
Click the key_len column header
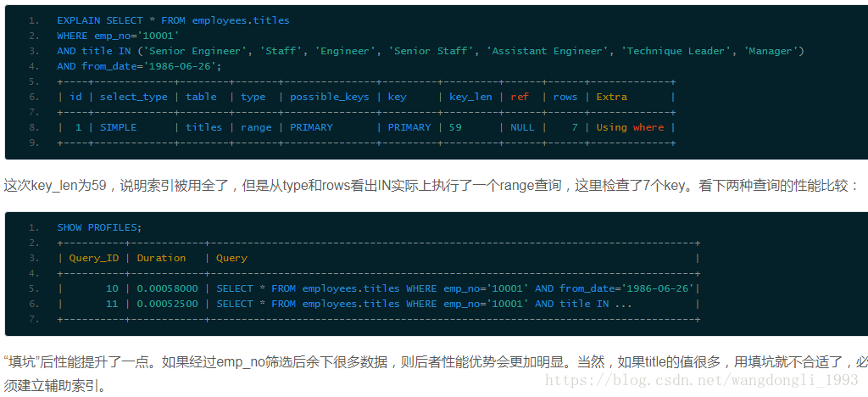[470, 97]
